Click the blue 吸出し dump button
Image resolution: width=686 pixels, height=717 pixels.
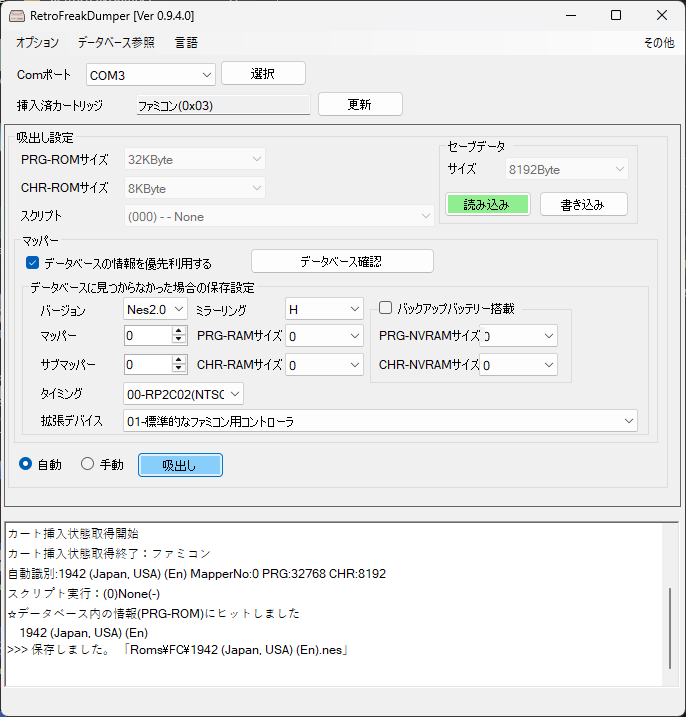[180, 465]
